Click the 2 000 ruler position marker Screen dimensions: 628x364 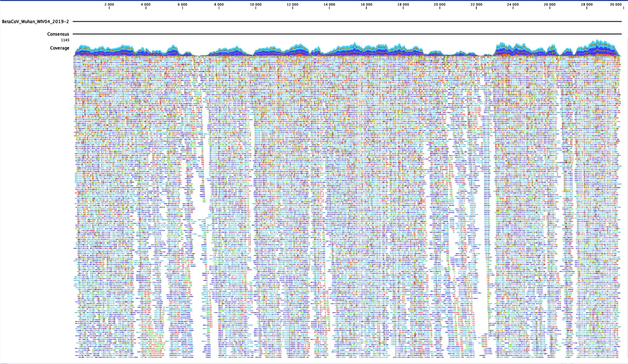click(x=109, y=5)
